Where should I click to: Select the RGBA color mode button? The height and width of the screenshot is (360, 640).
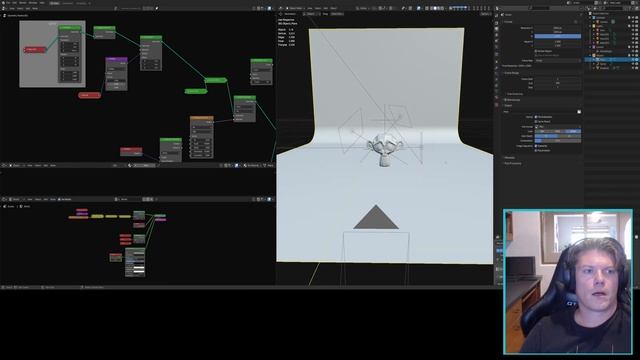(573, 131)
